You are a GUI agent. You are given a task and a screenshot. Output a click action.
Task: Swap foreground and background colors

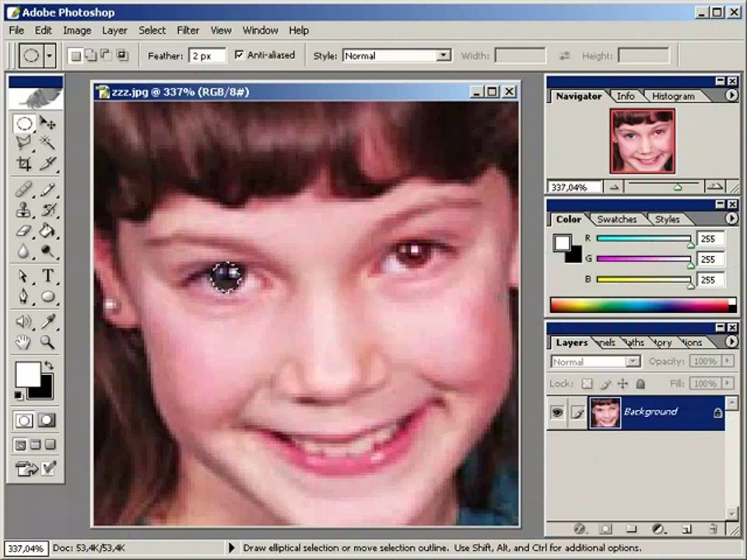[48, 366]
